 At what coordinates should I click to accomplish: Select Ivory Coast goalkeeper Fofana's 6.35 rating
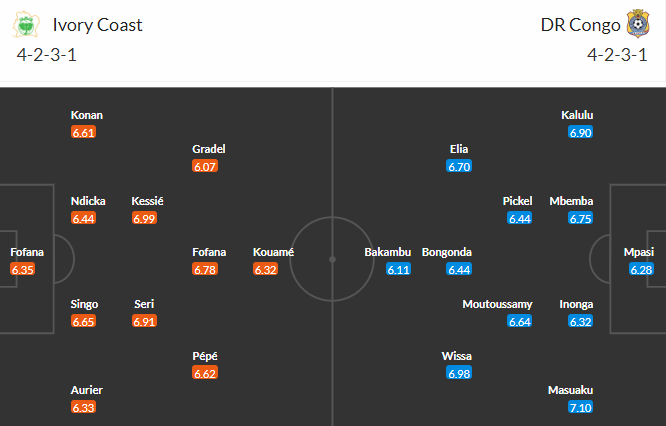coord(25,269)
